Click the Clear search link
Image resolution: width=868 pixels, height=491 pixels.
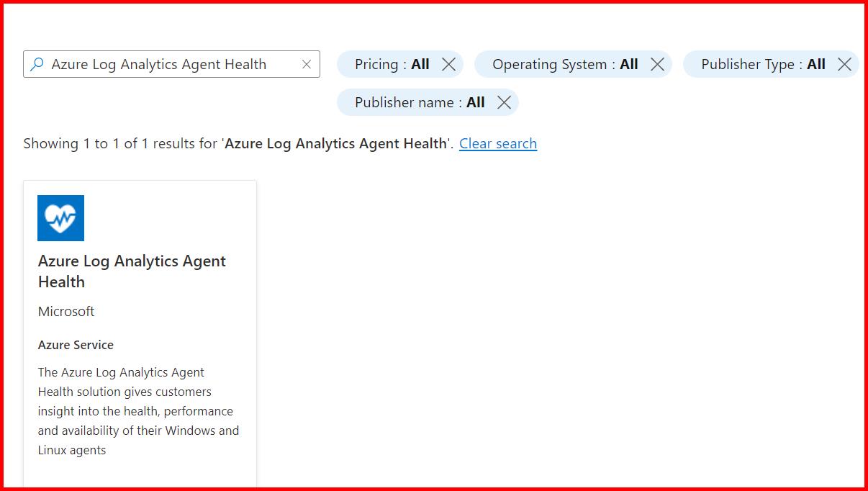pyautogui.click(x=498, y=143)
